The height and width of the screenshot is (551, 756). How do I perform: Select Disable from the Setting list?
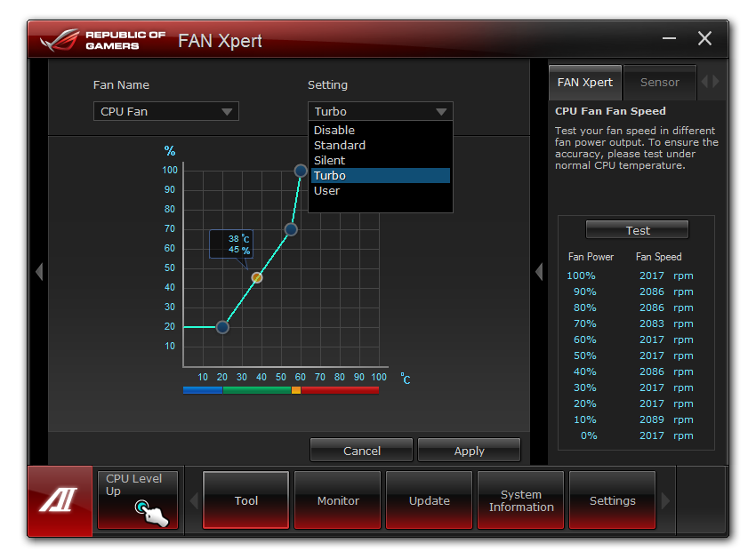pyautogui.click(x=381, y=130)
